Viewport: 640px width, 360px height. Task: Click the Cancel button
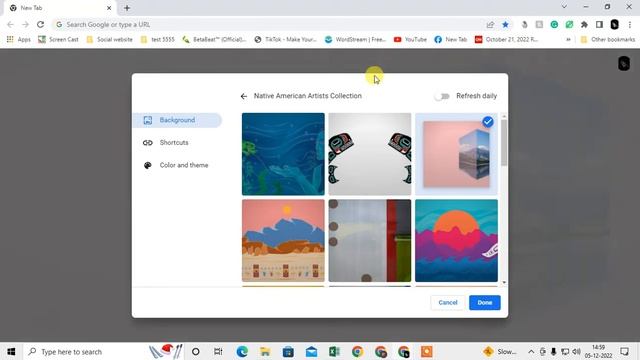coord(448,302)
